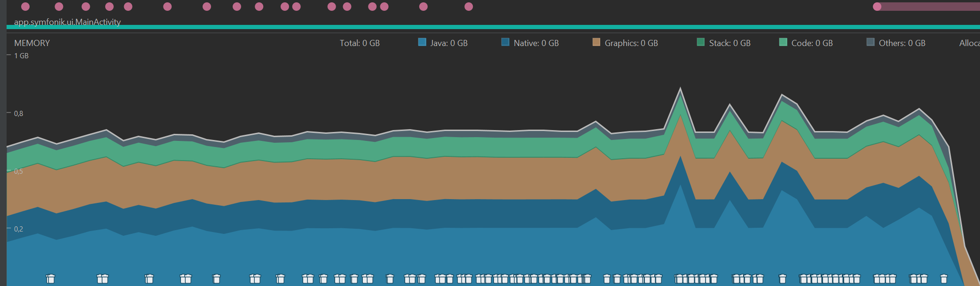
Task: Click the Others legend color square
Action: (x=870, y=42)
